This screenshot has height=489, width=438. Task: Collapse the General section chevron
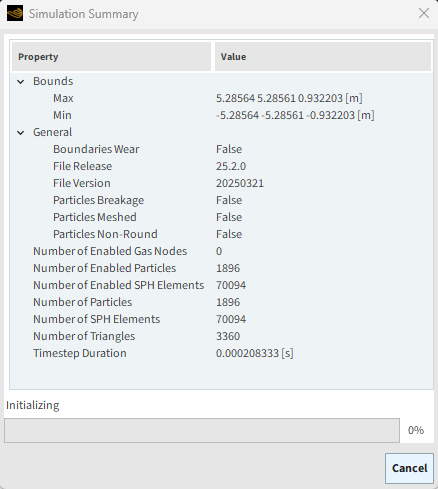click(21, 133)
